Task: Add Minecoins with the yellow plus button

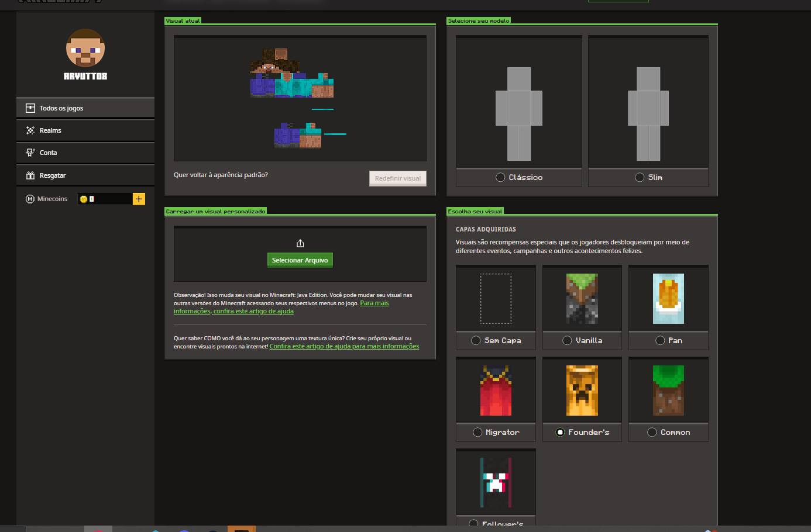Action: (x=139, y=199)
